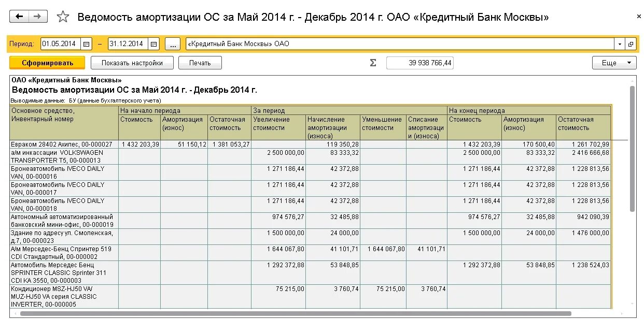
Task: Click header Основное средство, Инвентарный номер
Action: coord(64,123)
